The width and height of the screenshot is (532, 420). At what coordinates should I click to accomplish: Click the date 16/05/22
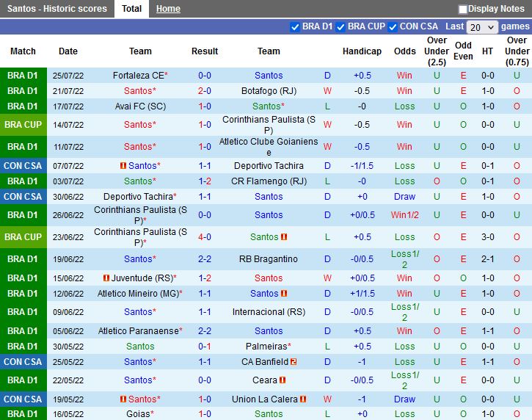pos(68,414)
